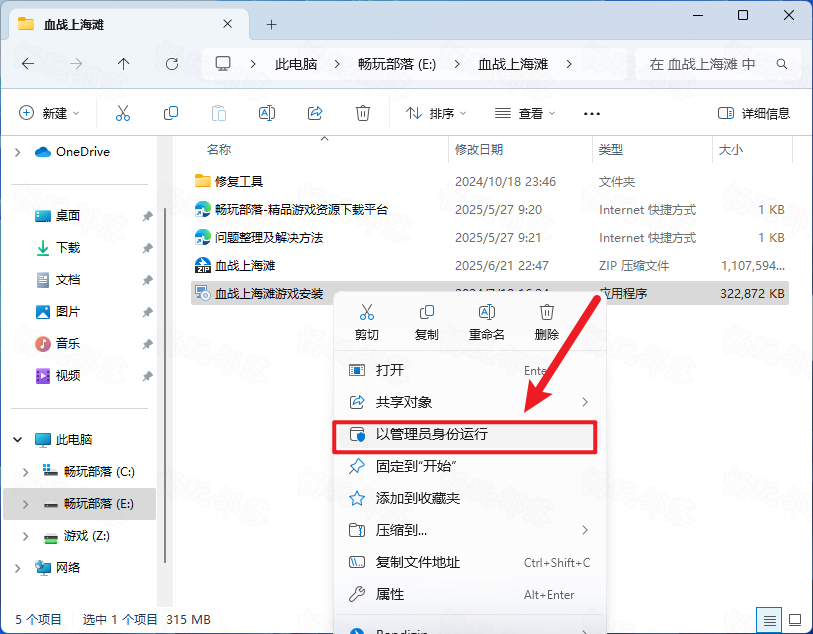This screenshot has height=634, width=813.
Task: Close the 血战上海滩 tab
Action: coord(227,24)
